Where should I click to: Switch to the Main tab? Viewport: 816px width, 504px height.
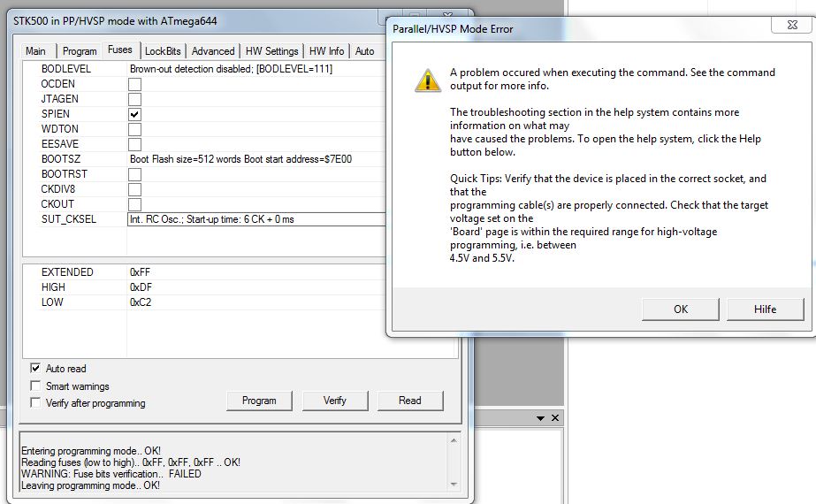pyautogui.click(x=35, y=51)
